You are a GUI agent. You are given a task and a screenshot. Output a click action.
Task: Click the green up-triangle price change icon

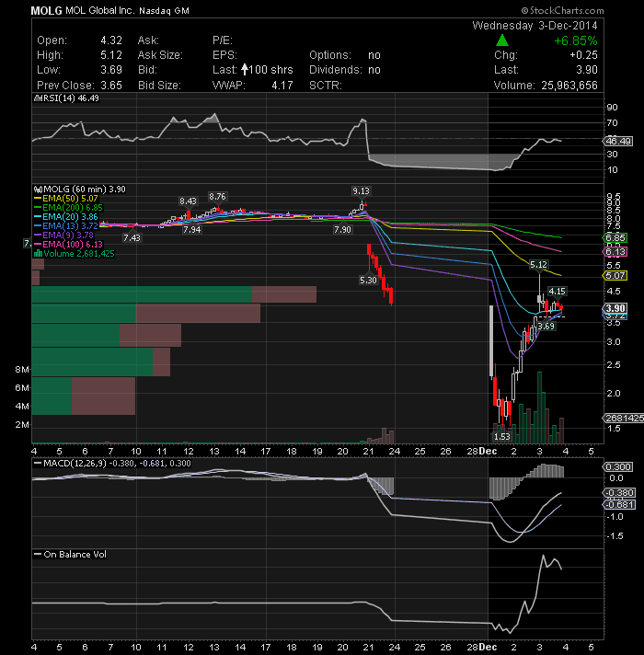[x=502, y=40]
